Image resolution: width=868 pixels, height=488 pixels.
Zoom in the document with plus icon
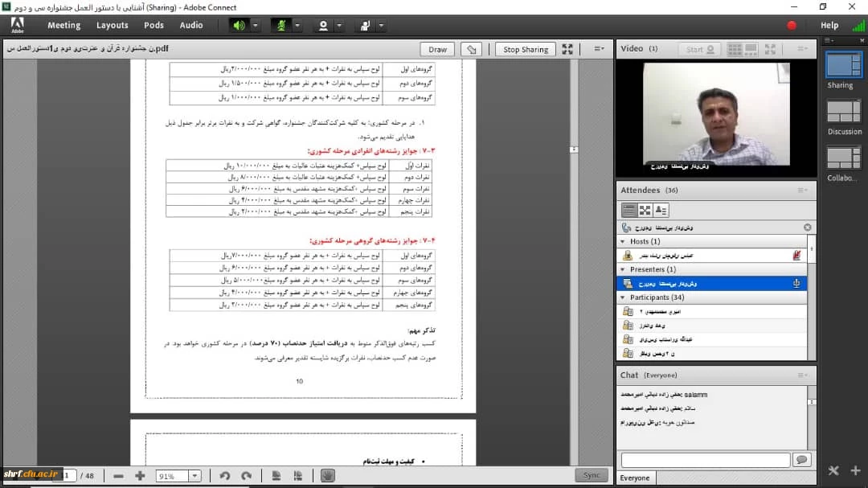pos(140,475)
